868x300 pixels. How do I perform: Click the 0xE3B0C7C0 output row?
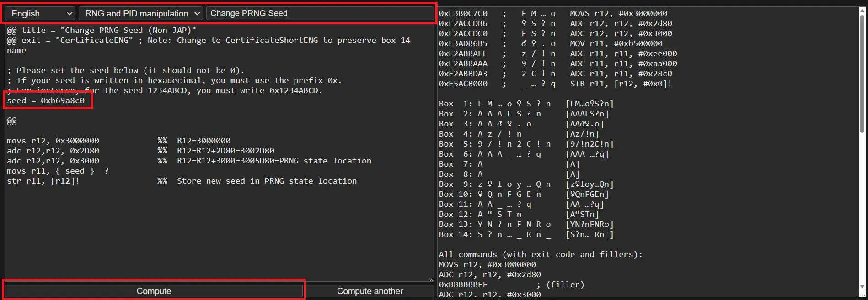(x=553, y=13)
